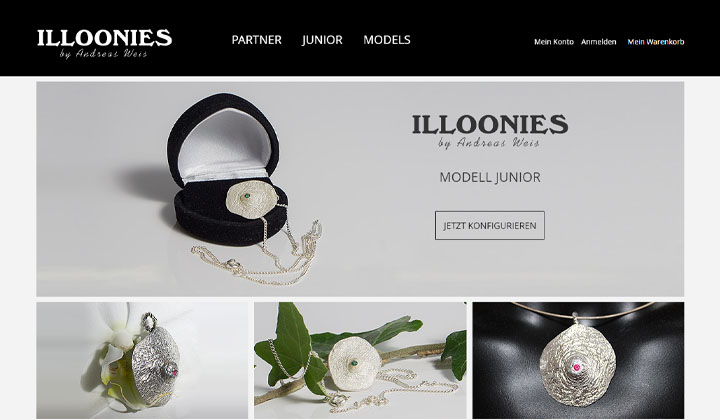Click the large ivy leaf in the middle photo
This screenshot has height=420, width=720.
point(287,344)
